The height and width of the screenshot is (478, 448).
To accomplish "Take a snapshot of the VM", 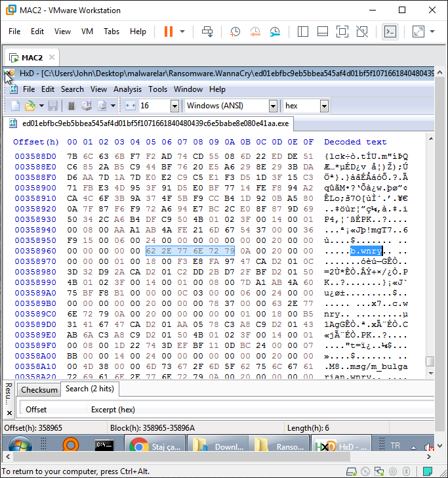I will (x=235, y=32).
